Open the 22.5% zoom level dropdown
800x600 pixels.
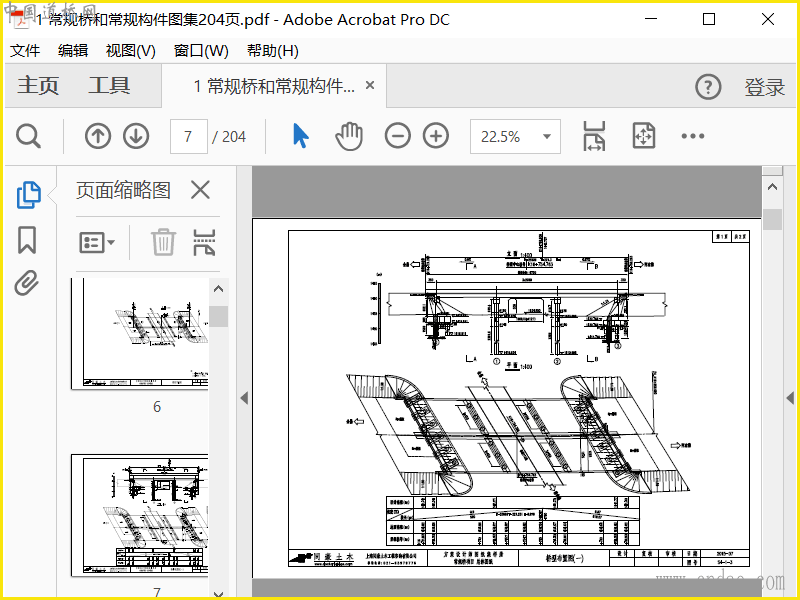(x=515, y=136)
